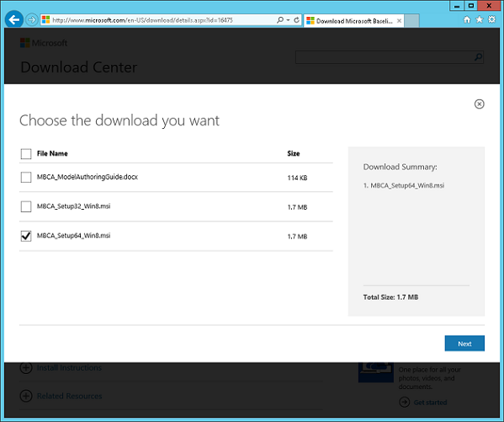Refresh the page with reload icon
The width and height of the screenshot is (504, 422).
click(297, 20)
